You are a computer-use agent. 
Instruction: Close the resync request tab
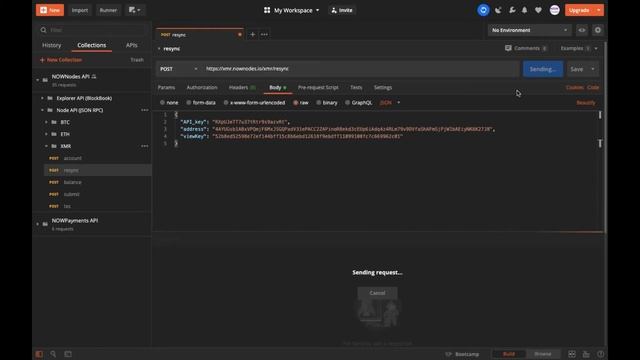pos(240,35)
